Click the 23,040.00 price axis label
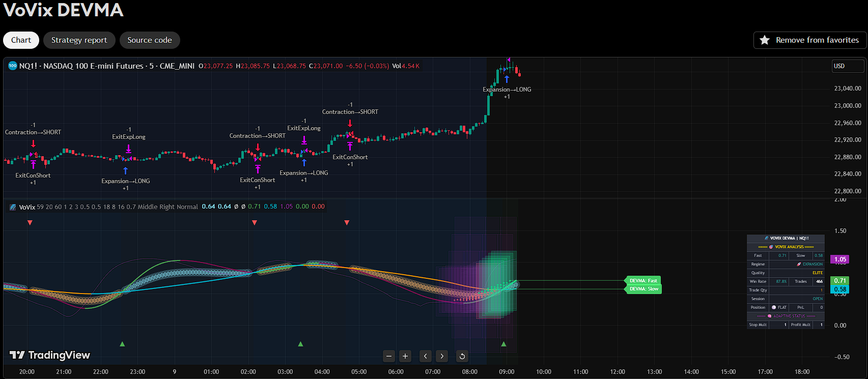Viewport: 868px width, 379px height. [x=848, y=89]
